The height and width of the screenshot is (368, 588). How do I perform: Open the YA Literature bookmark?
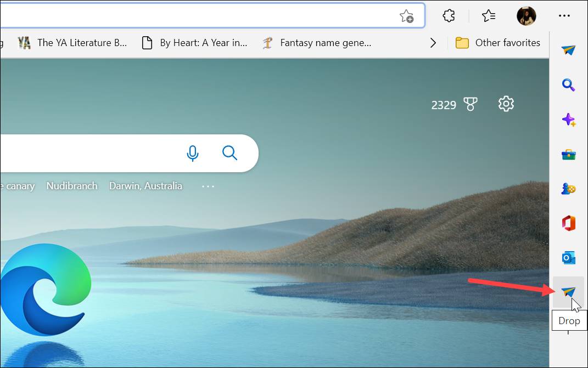pyautogui.click(x=73, y=42)
